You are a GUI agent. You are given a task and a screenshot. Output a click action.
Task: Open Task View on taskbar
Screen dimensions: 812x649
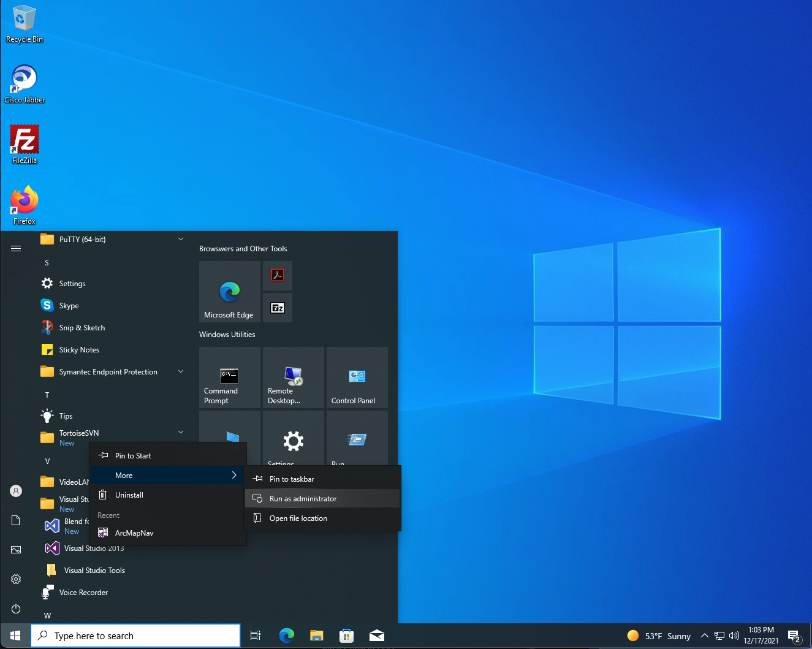click(x=256, y=636)
